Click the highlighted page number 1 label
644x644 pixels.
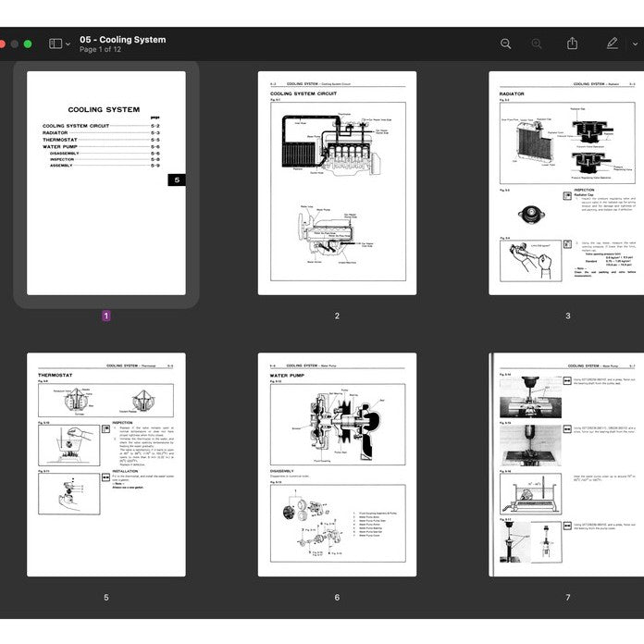pos(105,316)
